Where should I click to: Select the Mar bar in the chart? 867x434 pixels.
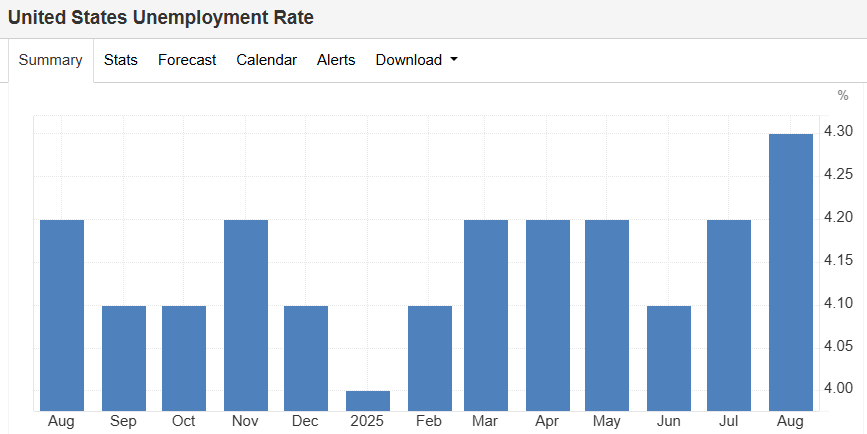tap(486, 315)
